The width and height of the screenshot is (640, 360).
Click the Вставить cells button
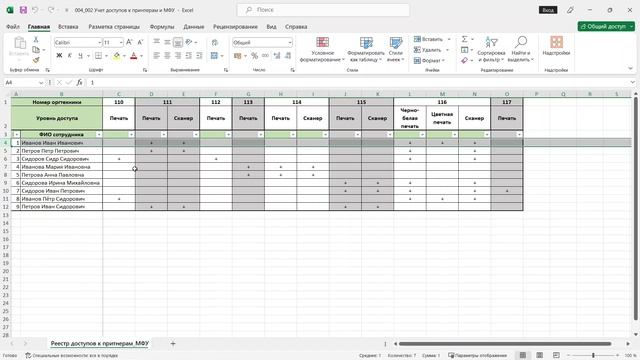428,39
